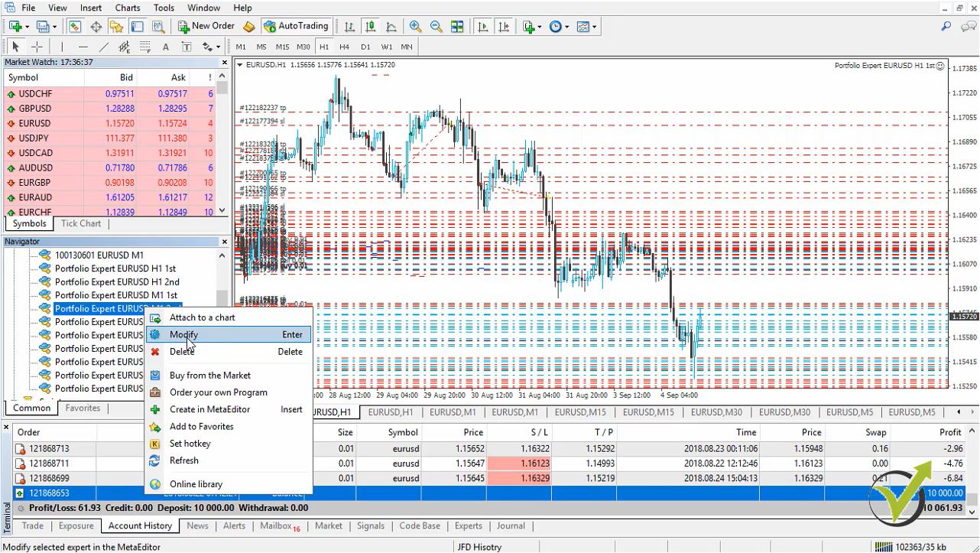Click the New Order button
The width and height of the screenshot is (980, 553).
[x=206, y=26]
